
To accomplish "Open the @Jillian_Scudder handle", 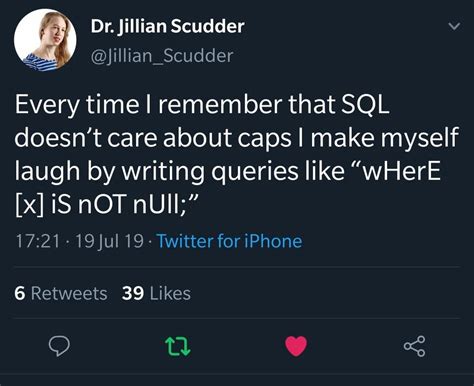I will 162,55.
